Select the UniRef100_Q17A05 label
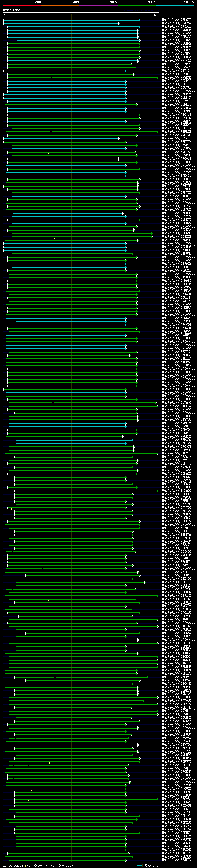 (x=177, y=402)
